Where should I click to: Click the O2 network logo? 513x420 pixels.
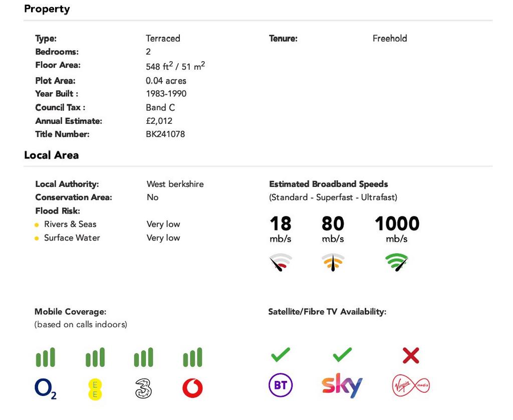(x=46, y=389)
